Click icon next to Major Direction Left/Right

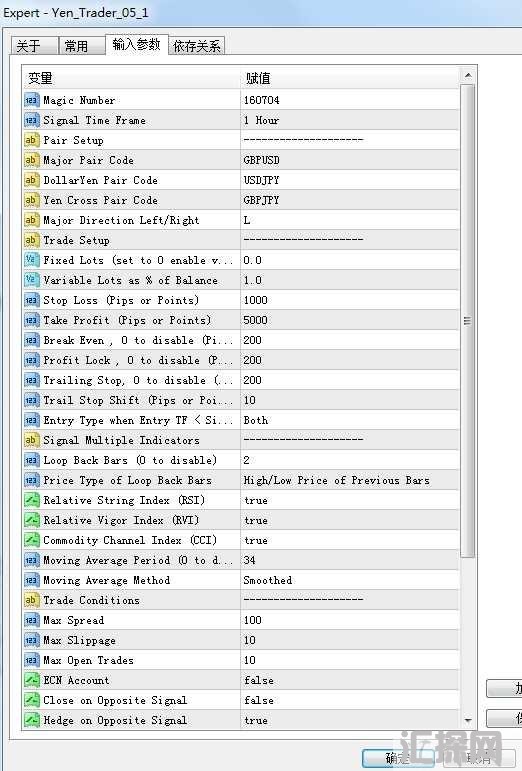pyautogui.click(x=31, y=220)
